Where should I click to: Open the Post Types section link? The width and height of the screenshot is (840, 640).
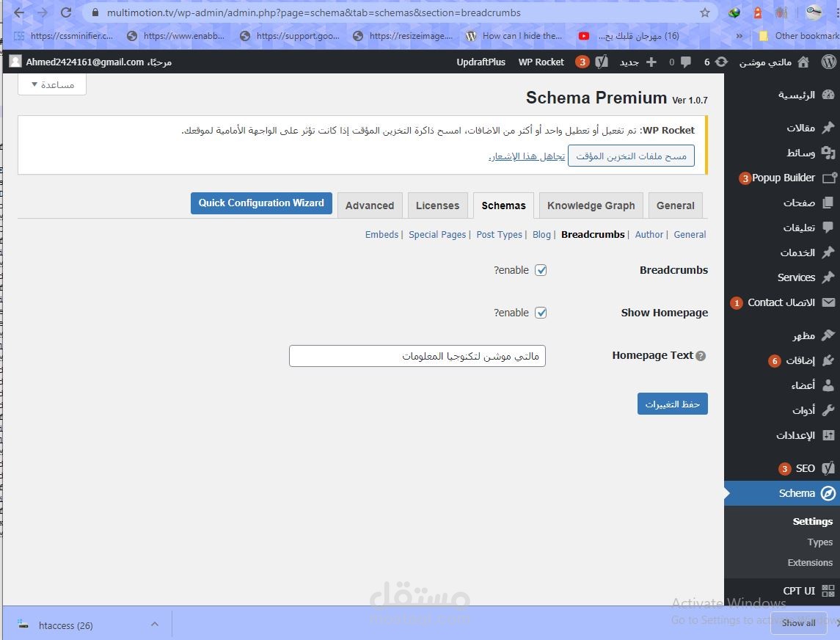pyautogui.click(x=499, y=234)
